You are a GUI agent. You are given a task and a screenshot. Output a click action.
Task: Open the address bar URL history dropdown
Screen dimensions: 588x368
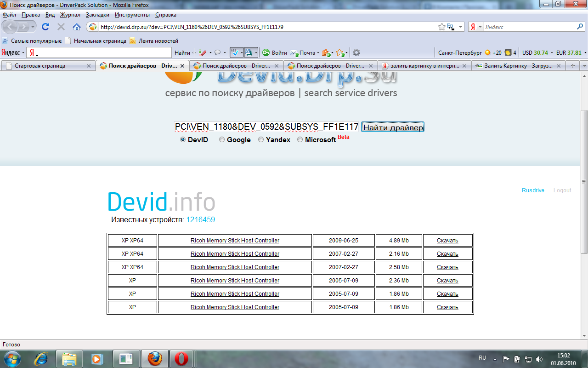[x=461, y=27]
